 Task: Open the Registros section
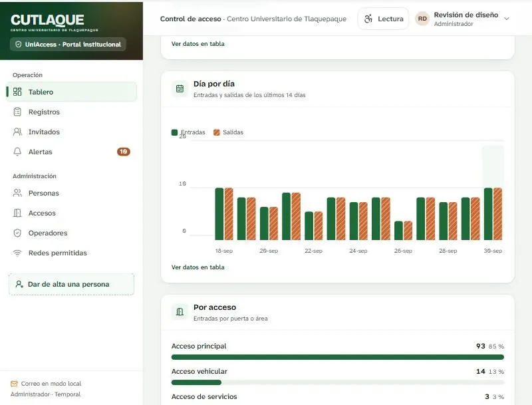pos(72,112)
